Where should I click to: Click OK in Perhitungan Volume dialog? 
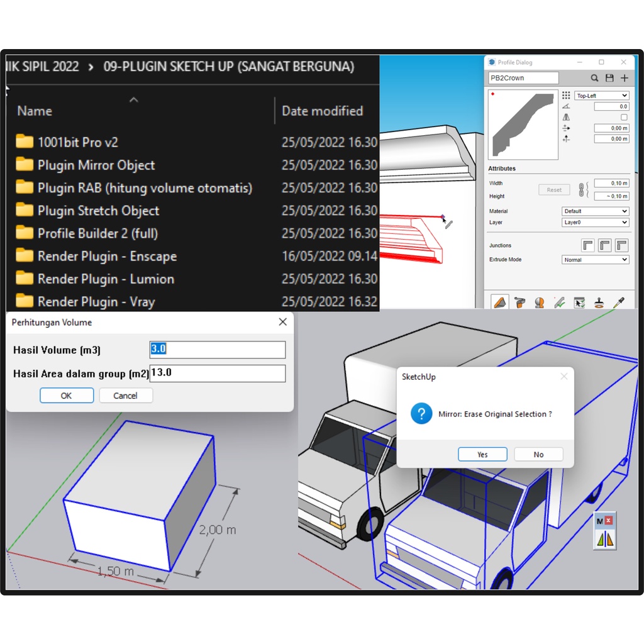67,396
